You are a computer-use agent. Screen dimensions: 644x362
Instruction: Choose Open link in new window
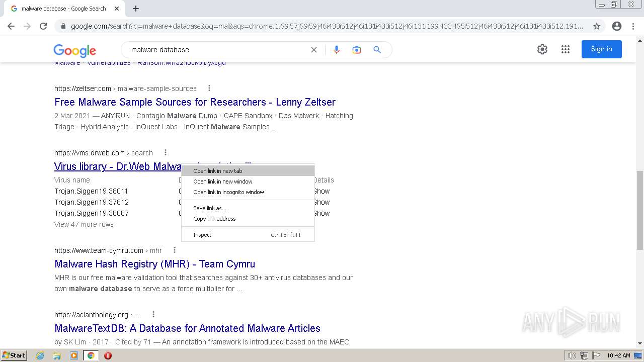coord(248,182)
